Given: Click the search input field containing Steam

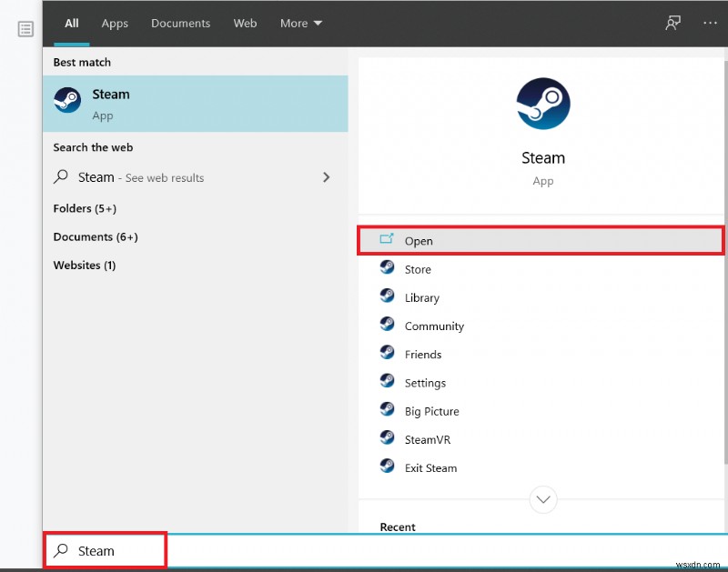Looking at the screenshot, I should pyautogui.click(x=385, y=550).
